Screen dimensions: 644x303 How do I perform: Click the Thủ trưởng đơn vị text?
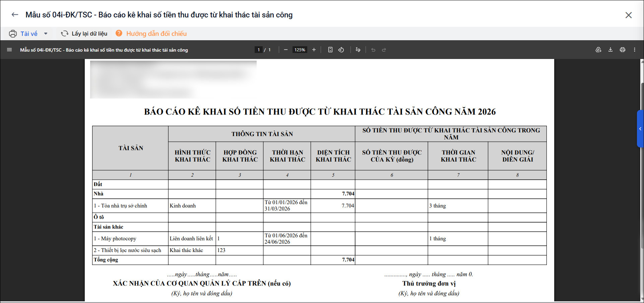(429, 284)
